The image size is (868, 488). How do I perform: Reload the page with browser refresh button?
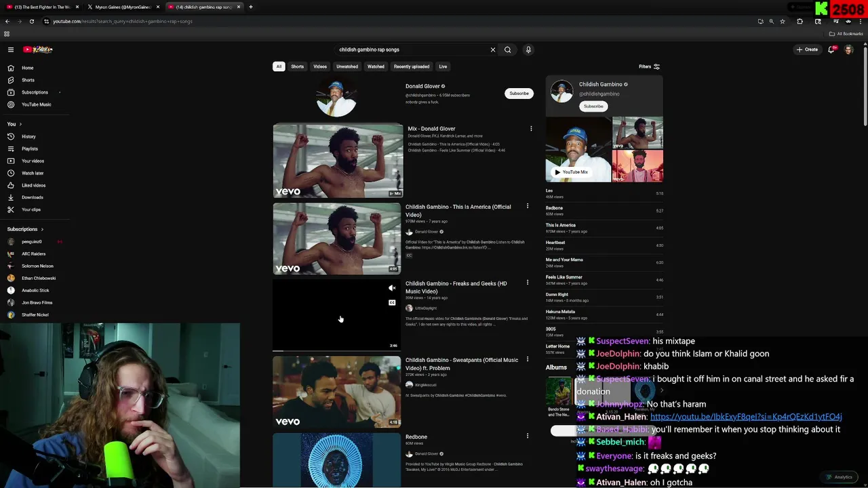coord(32,21)
